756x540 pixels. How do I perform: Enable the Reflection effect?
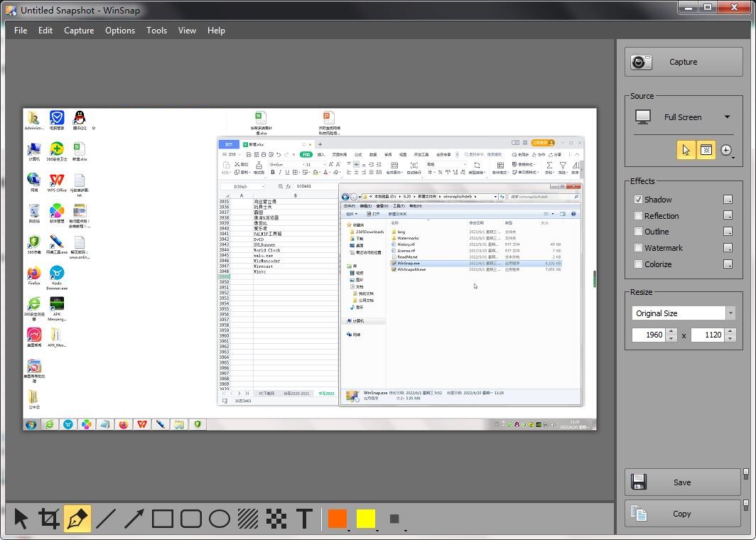638,216
